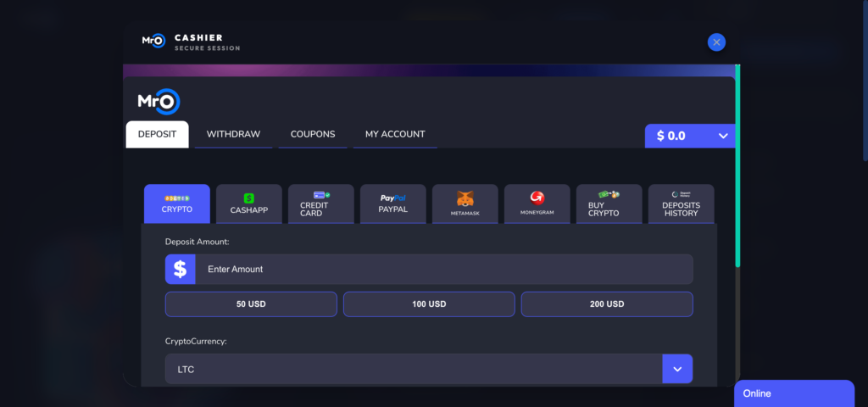Viewport: 868px width, 407px height.
Task: Choose the CashApp deposit method
Action: [x=249, y=203]
